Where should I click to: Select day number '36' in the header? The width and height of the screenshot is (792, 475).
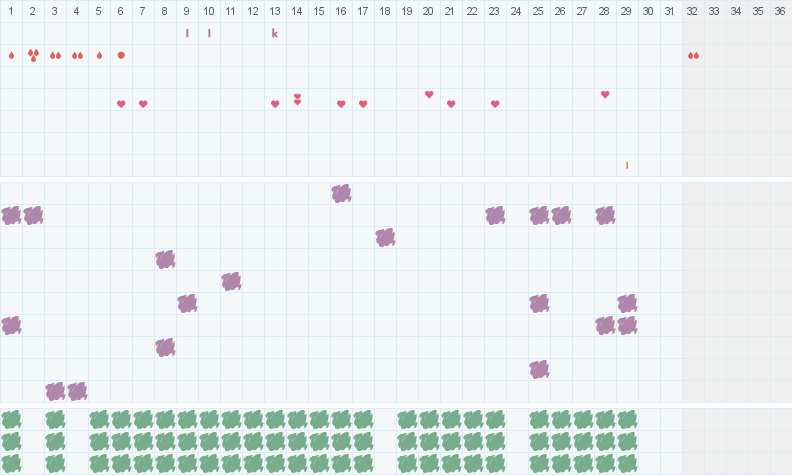click(780, 11)
